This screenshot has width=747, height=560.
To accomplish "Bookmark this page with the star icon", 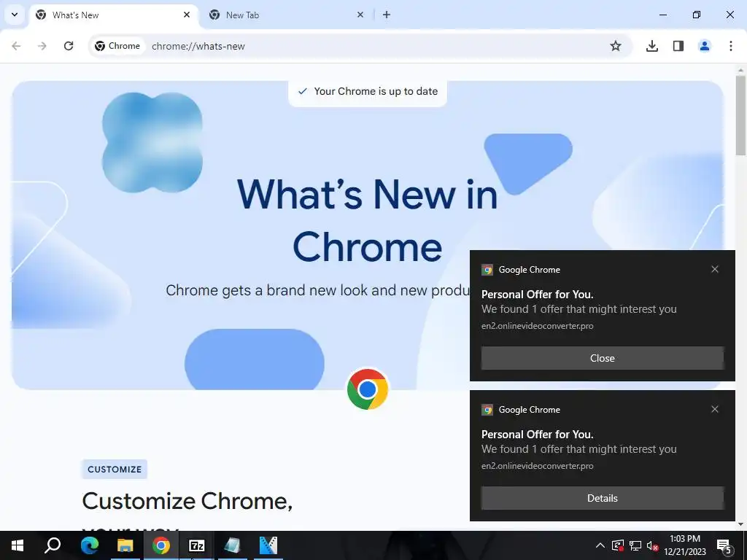I will [x=616, y=46].
